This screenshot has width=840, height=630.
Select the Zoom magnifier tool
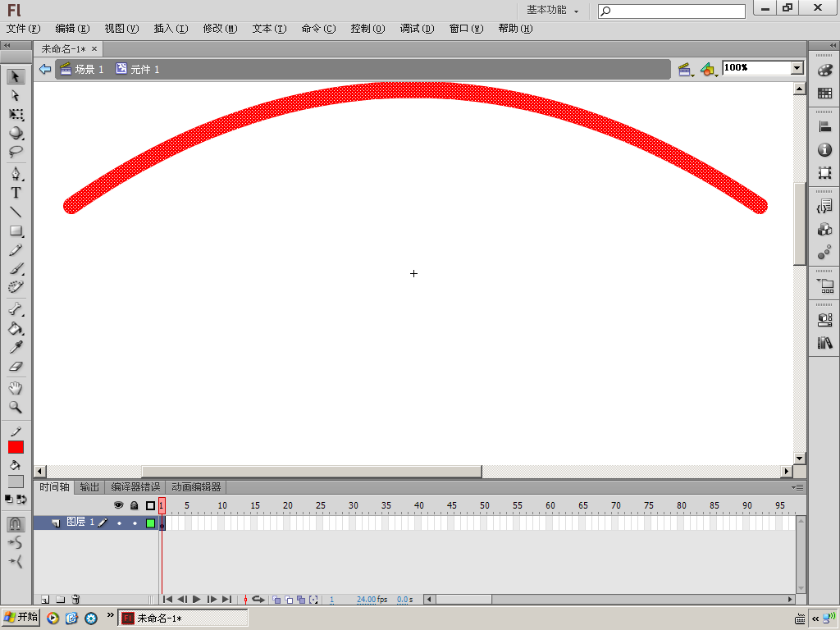16,407
